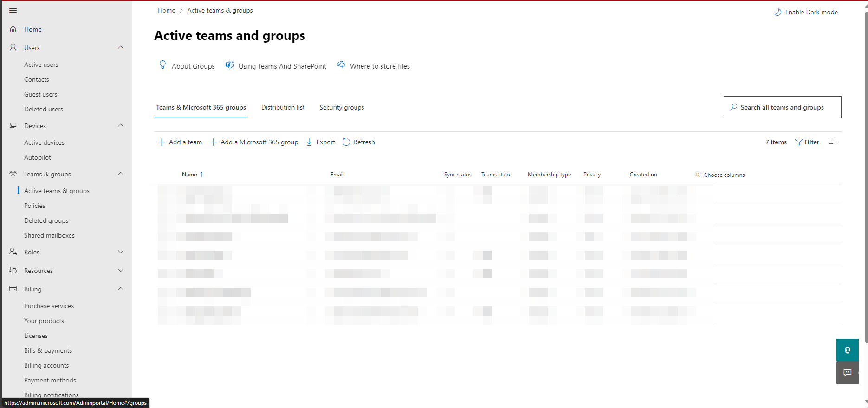Image resolution: width=868 pixels, height=408 pixels.
Task: Open Active users in sidebar
Action: pyautogui.click(x=41, y=65)
